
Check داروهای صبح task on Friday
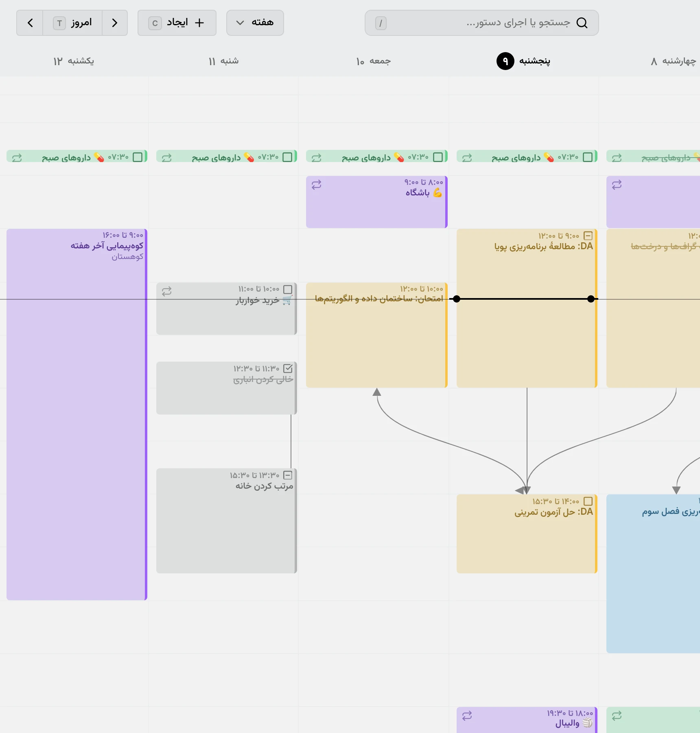tap(438, 157)
